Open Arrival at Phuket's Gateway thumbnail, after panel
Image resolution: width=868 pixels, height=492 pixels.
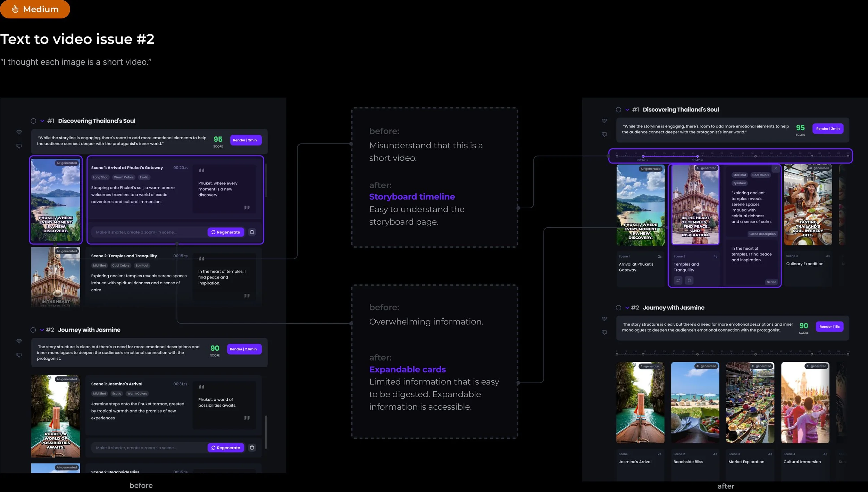[x=640, y=205]
